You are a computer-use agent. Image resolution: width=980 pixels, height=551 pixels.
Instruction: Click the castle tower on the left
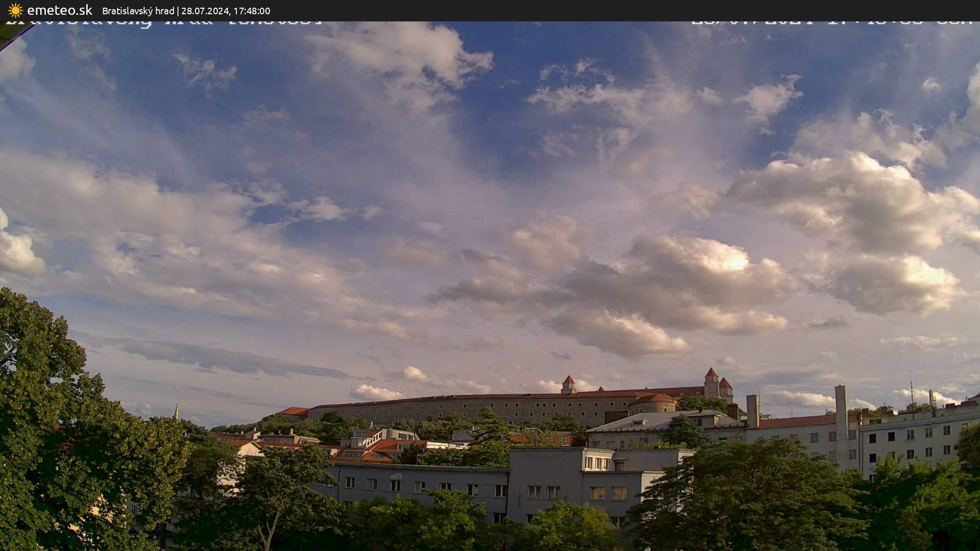pyautogui.click(x=570, y=383)
